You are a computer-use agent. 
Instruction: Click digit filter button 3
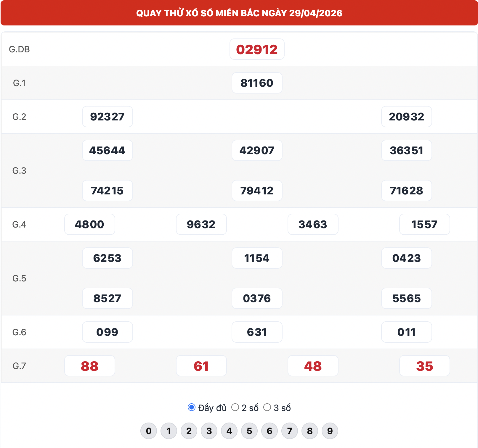coord(209,431)
